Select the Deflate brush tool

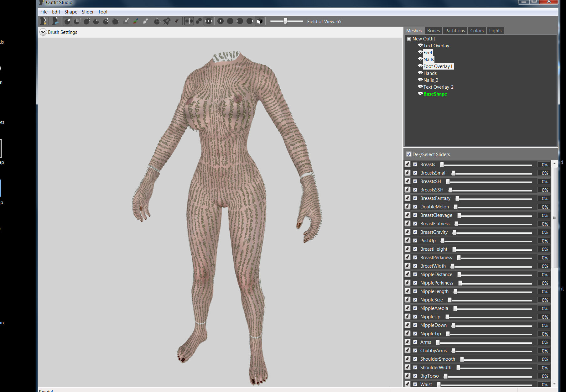pyautogui.click(x=96, y=21)
